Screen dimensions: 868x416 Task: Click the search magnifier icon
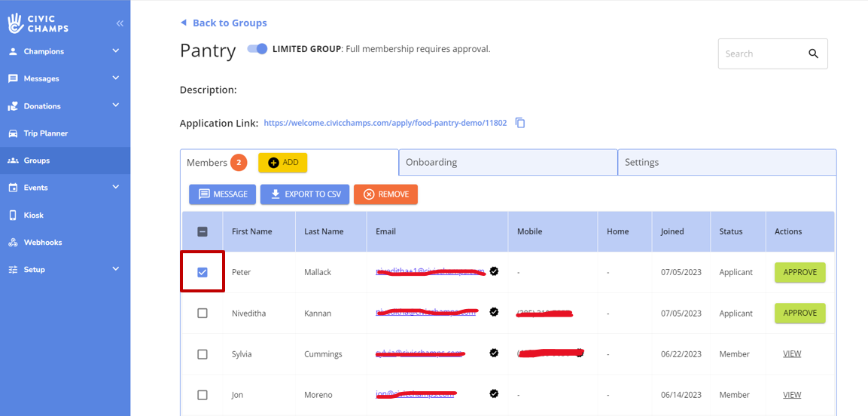(x=813, y=54)
